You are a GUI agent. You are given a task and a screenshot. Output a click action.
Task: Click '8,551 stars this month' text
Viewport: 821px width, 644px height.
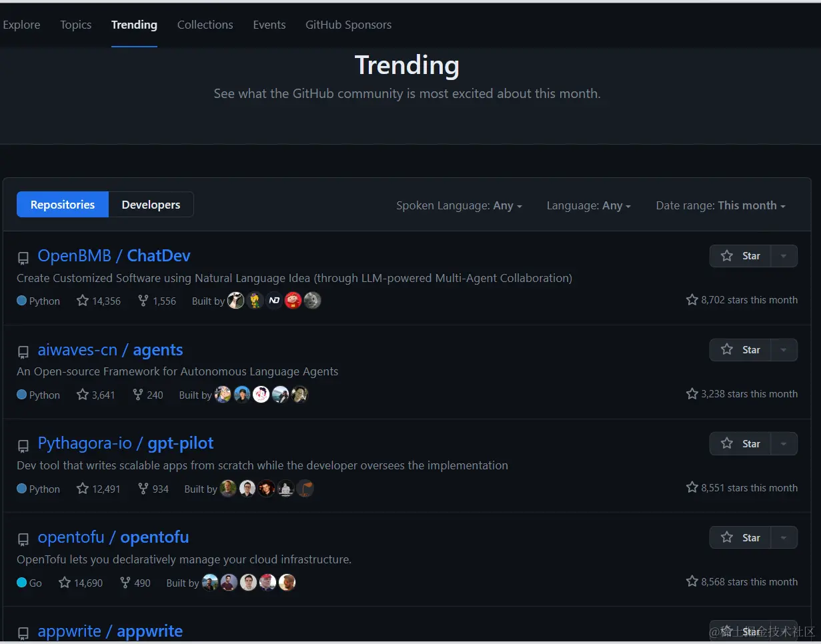click(x=742, y=488)
